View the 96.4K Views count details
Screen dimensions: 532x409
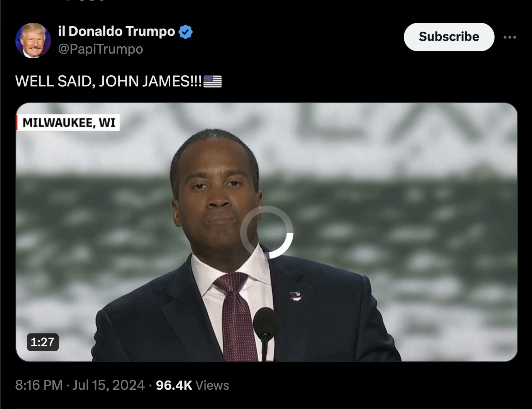coord(192,385)
